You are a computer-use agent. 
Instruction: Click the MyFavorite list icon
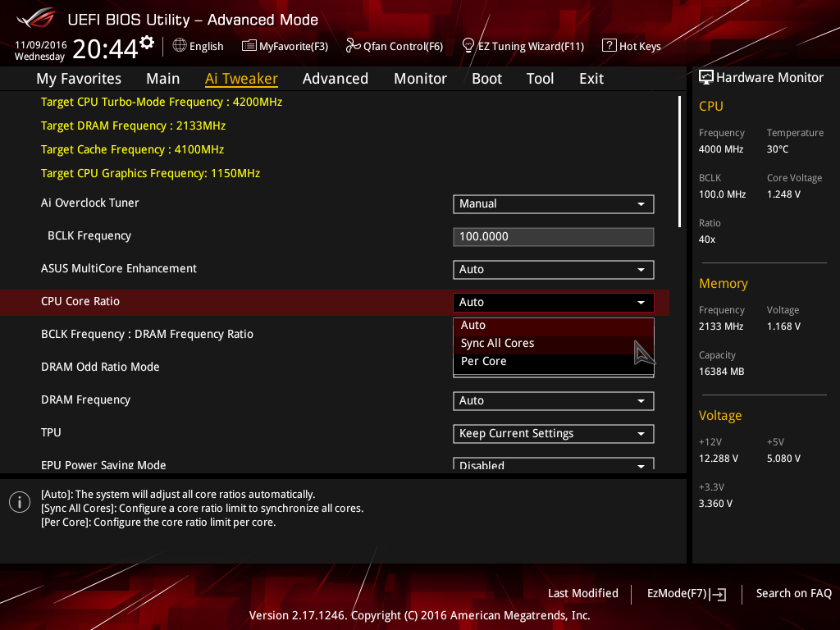(x=249, y=46)
